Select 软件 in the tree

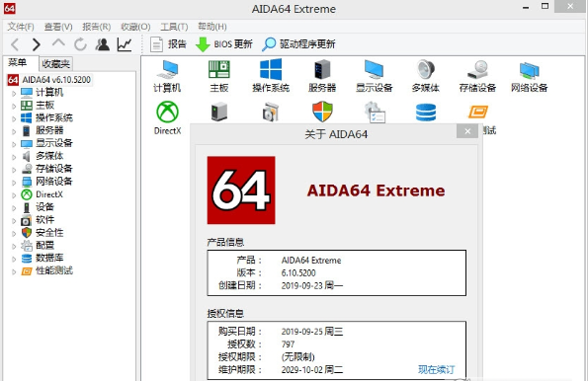[44, 219]
